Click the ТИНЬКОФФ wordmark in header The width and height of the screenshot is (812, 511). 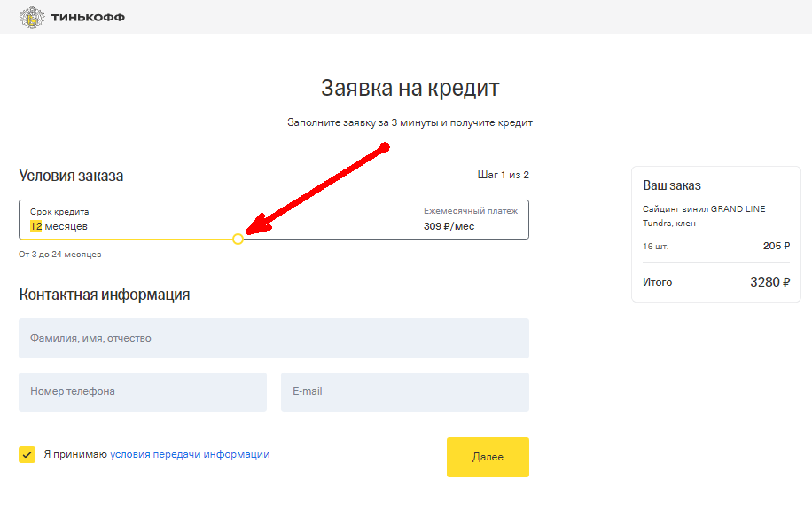pyautogui.click(x=88, y=18)
